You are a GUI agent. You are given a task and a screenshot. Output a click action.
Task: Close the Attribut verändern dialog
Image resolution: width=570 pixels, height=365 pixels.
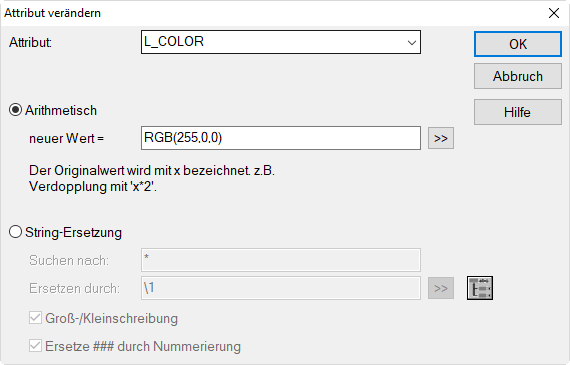[x=554, y=13]
